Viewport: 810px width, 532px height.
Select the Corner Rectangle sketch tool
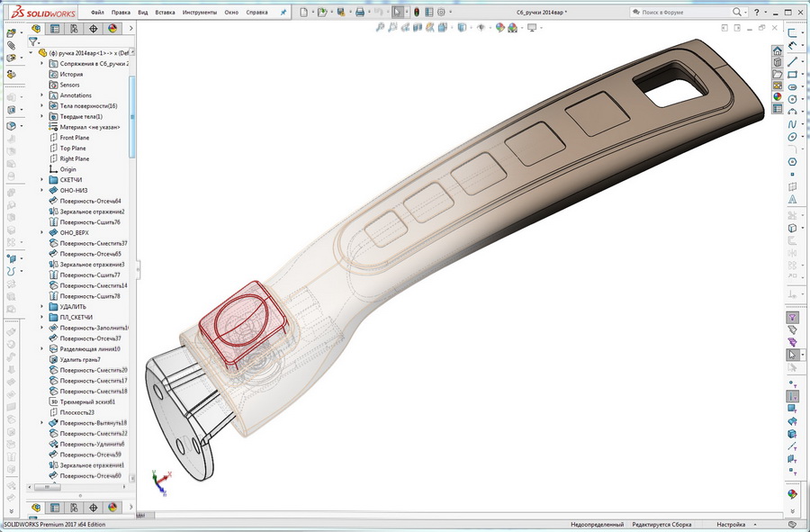pos(792,75)
